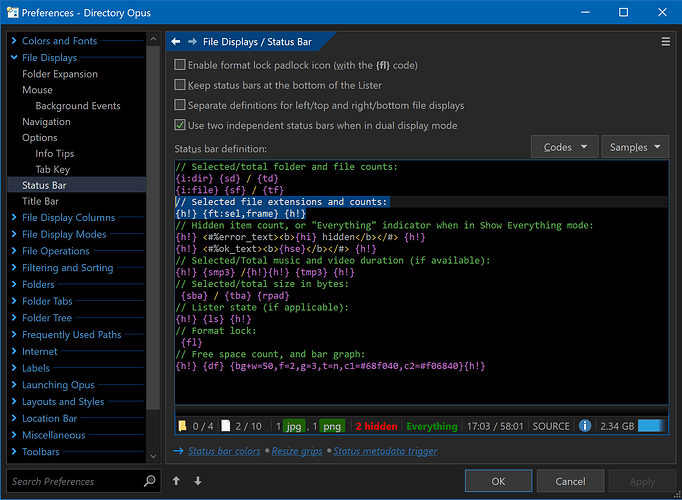Click '17:03 / 58:01' duration in preview
This screenshot has height=500, width=682.
click(495, 426)
